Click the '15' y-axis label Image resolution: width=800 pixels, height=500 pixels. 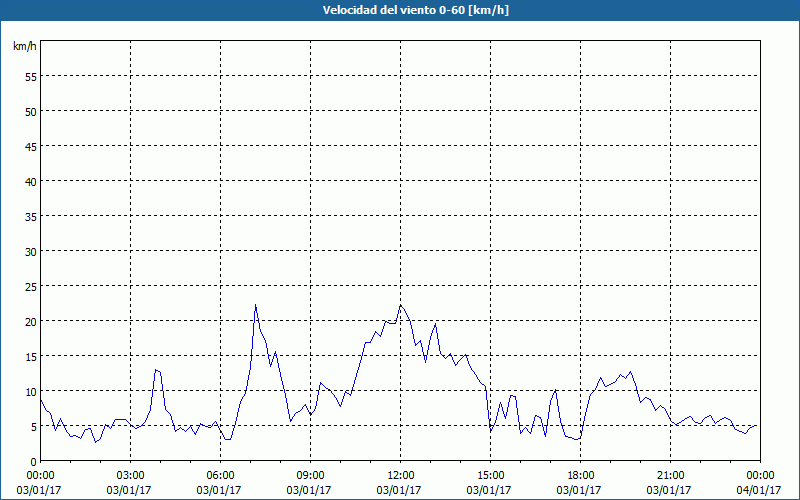31,356
